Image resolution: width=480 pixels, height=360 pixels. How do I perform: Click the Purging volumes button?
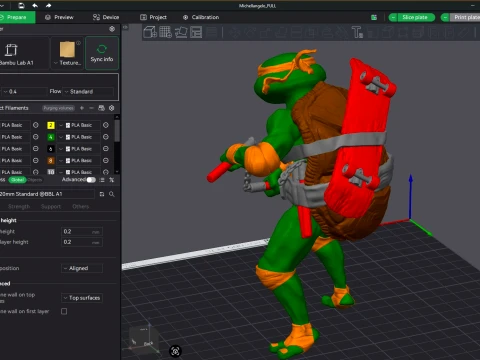[59, 108]
